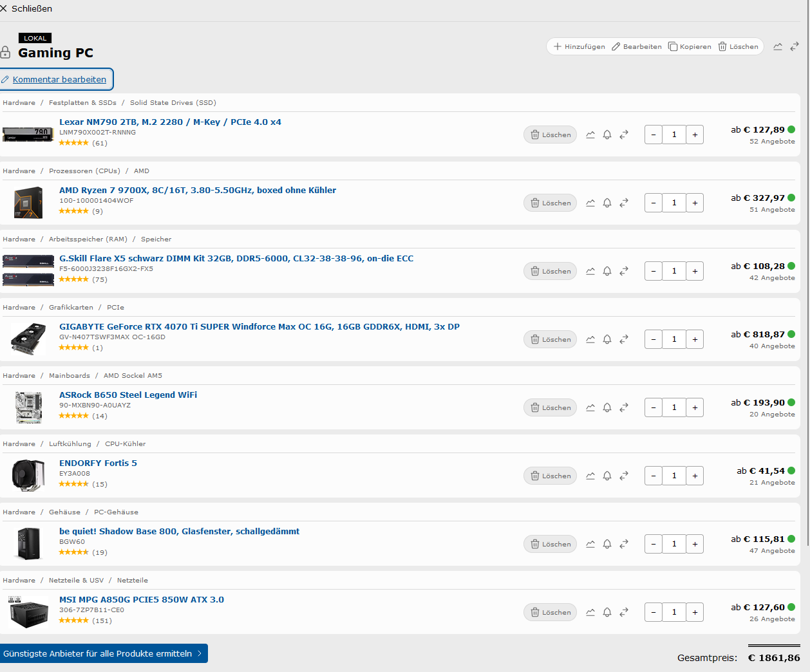This screenshot has height=672, width=810.
Task: Click swap arrows icon for Ryzen 7 9700X
Action: (624, 203)
